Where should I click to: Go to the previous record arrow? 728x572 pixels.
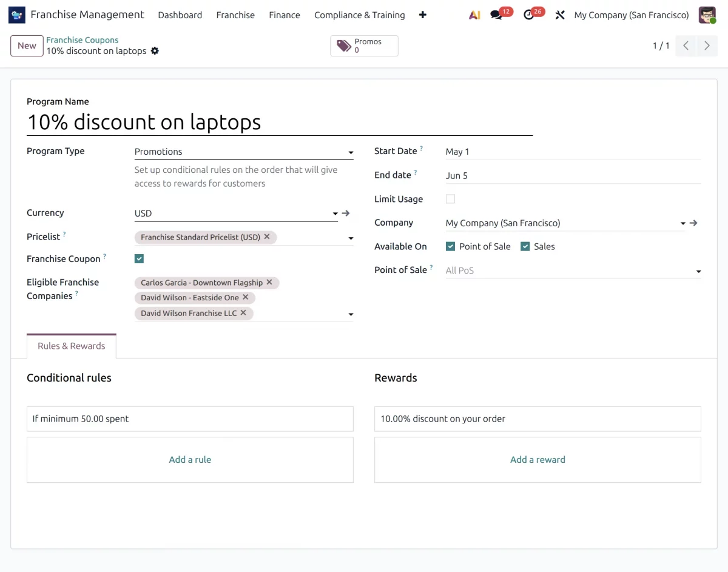tap(686, 45)
